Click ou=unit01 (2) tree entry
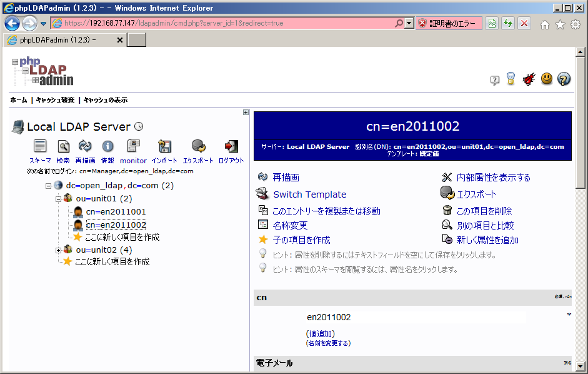 (104, 199)
